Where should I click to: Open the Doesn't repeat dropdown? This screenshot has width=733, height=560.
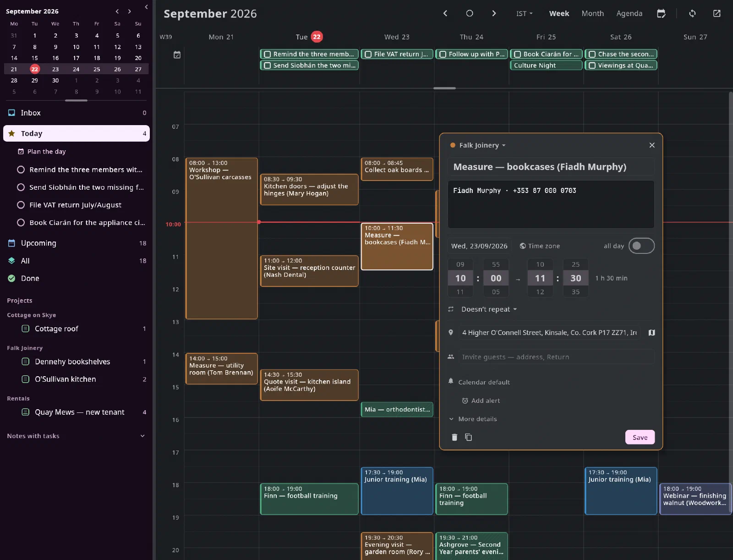pyautogui.click(x=489, y=309)
